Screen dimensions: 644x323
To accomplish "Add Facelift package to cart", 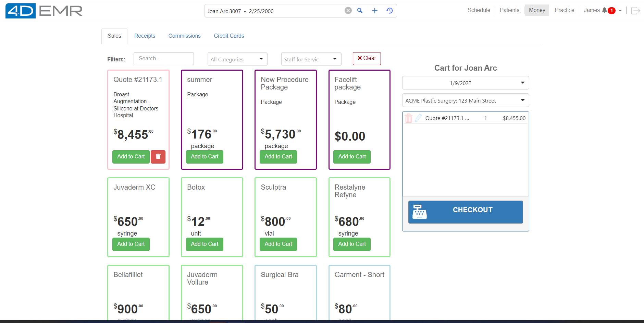I will coord(352,157).
